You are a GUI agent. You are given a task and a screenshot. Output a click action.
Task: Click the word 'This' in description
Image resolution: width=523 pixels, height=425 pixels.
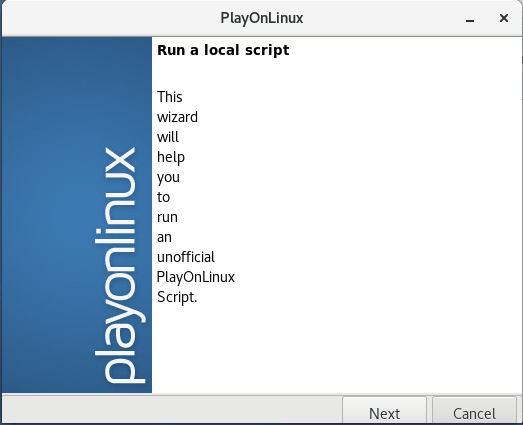coord(170,97)
